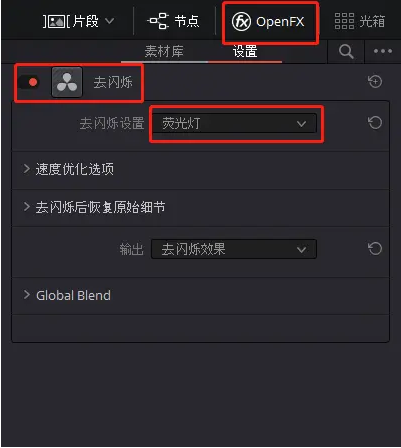Reset the entire 去闪烁 effect
401x448 pixels.
(375, 82)
